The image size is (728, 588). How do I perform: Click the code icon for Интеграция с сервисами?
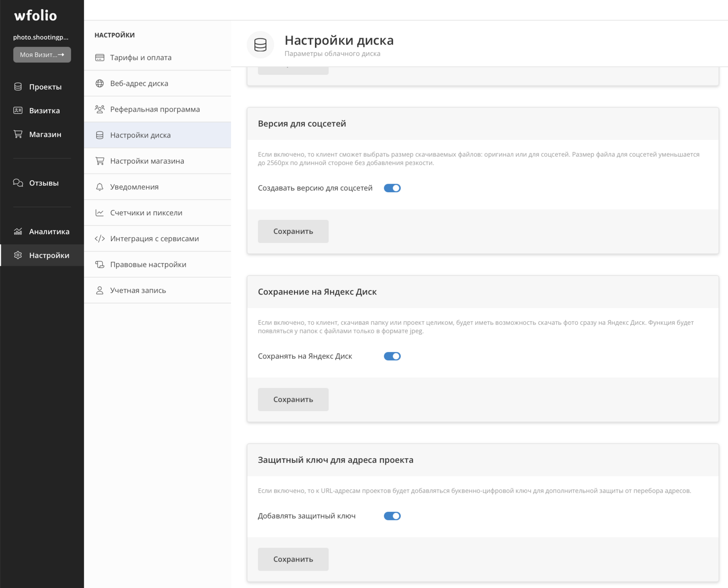tap(100, 239)
